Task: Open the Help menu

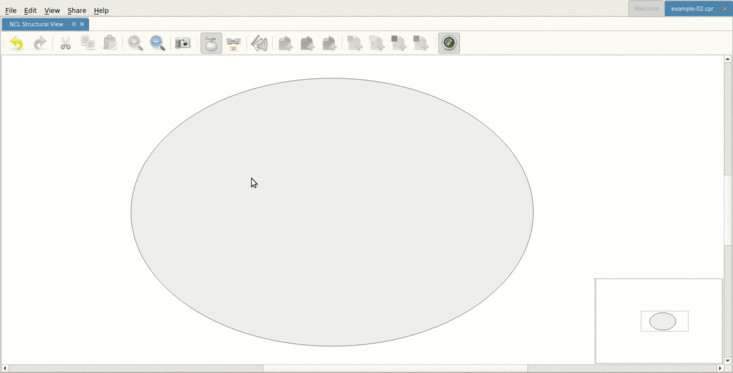Action: pyautogui.click(x=101, y=10)
